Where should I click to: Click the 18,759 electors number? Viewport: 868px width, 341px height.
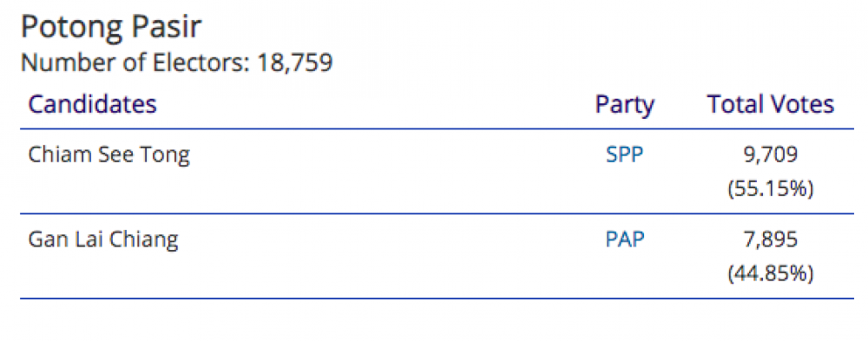(x=295, y=63)
